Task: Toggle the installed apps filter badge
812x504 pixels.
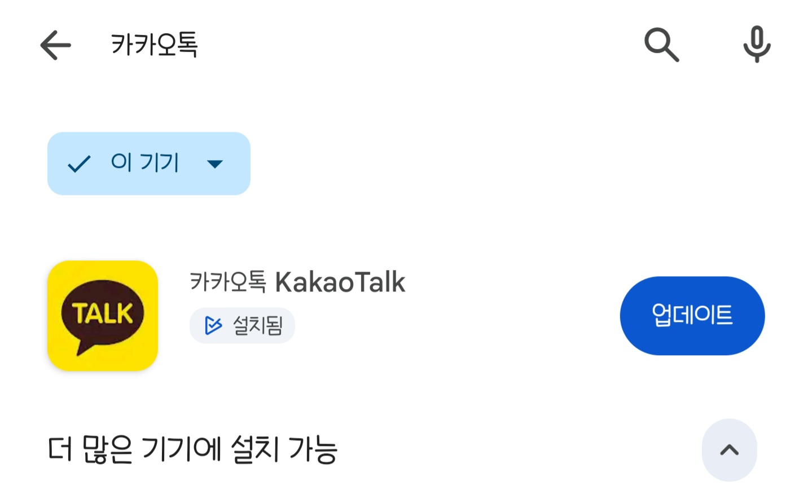Action: [242, 325]
